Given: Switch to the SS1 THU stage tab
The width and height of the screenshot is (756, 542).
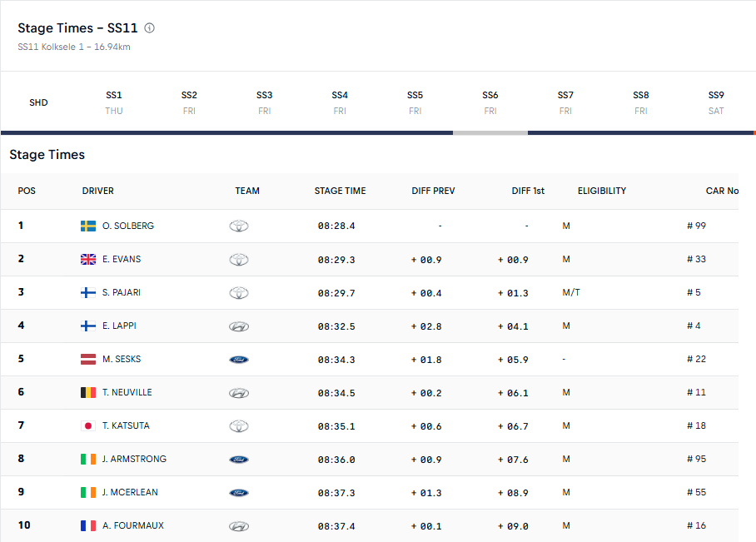Looking at the screenshot, I should (114, 102).
